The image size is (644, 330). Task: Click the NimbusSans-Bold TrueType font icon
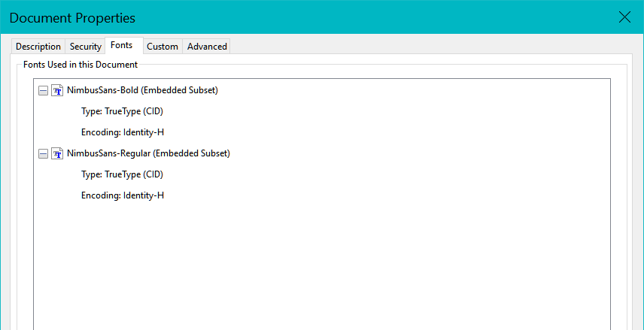[x=57, y=90]
